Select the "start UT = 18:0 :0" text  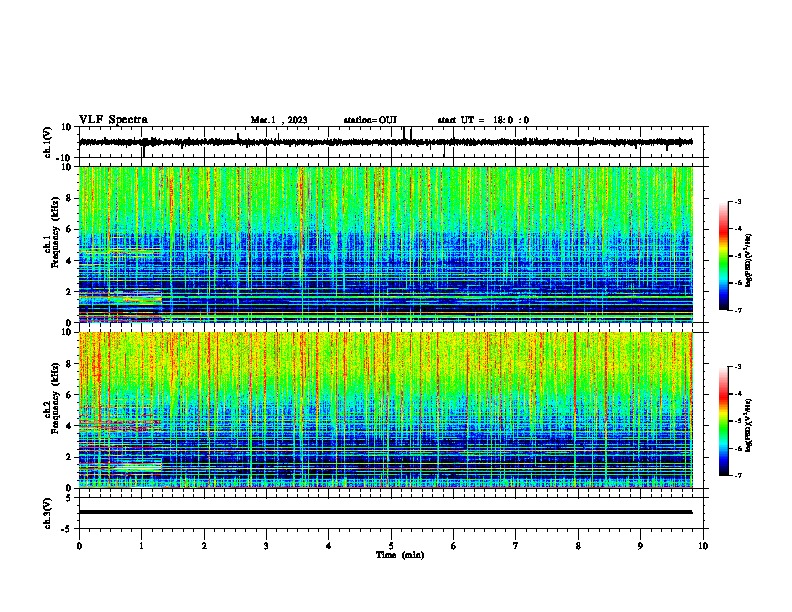pyautogui.click(x=483, y=120)
